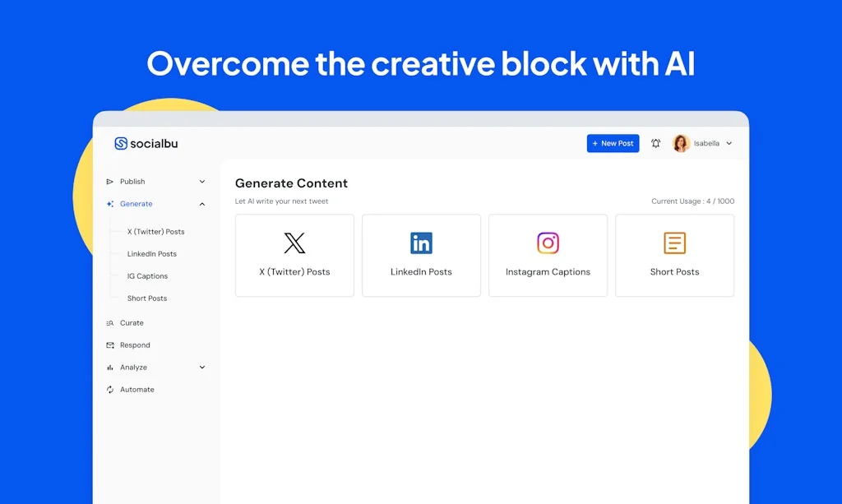Collapse the Generate section chevron
This screenshot has height=504, width=842.
(202, 204)
